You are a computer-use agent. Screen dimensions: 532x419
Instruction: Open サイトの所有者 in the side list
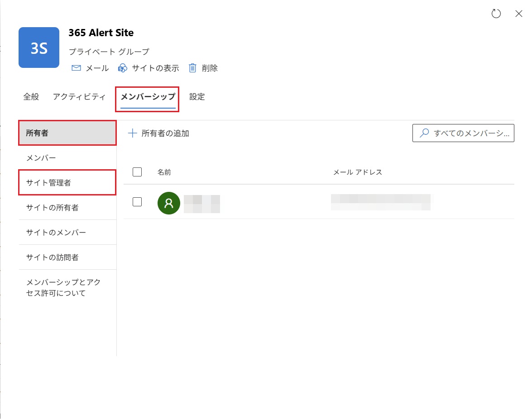coord(53,208)
